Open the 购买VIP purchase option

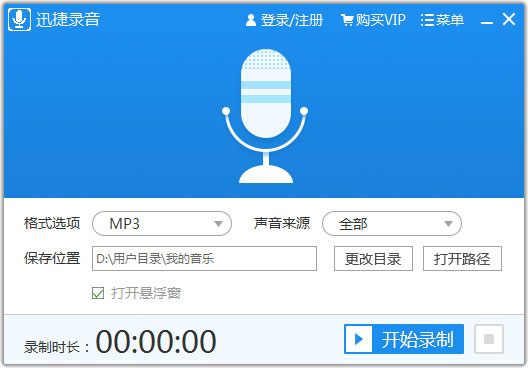(x=373, y=20)
